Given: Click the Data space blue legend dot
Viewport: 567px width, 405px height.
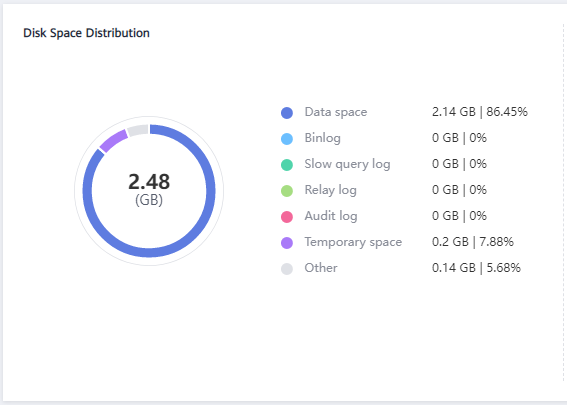Looking at the screenshot, I should pos(287,113).
